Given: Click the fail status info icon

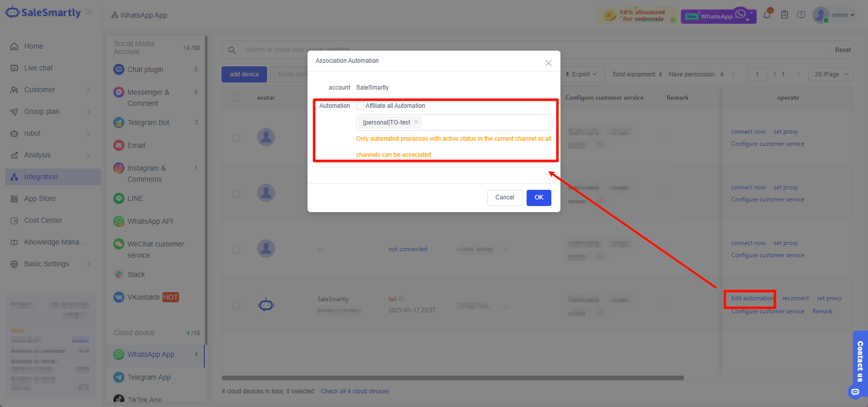Looking at the screenshot, I should tap(402, 299).
